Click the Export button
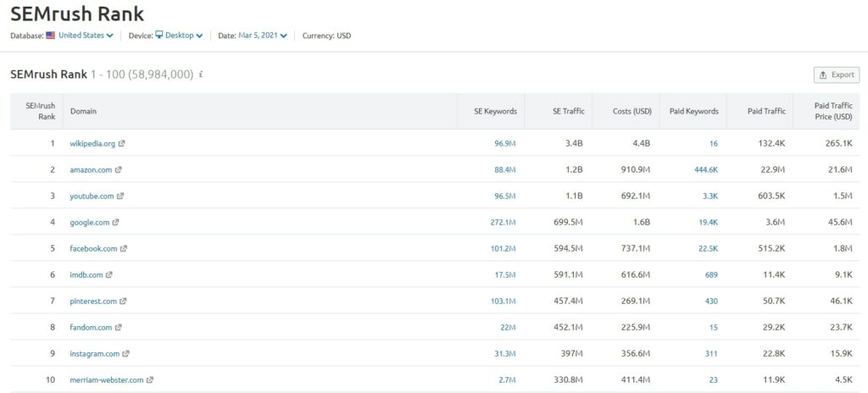This screenshot has width=868, height=393. click(837, 75)
